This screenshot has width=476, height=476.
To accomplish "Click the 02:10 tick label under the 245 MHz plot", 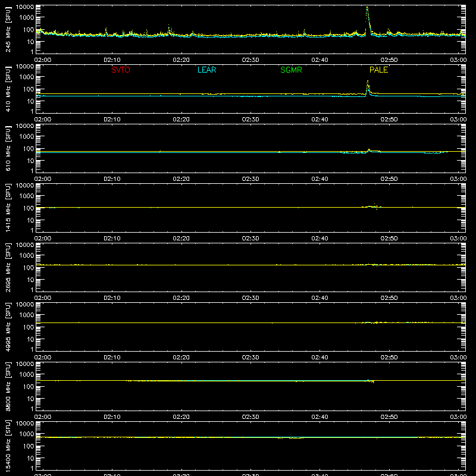I will click(112, 60).
